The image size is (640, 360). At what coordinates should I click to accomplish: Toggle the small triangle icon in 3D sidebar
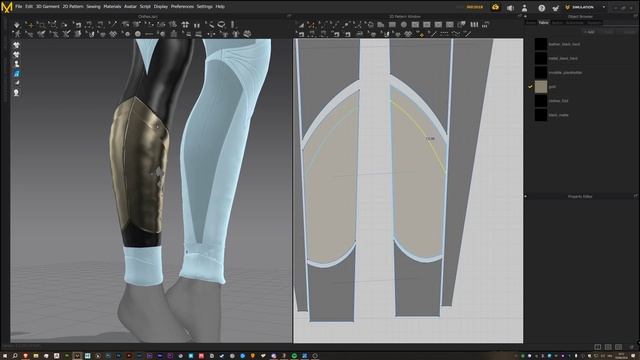(x=16, y=83)
